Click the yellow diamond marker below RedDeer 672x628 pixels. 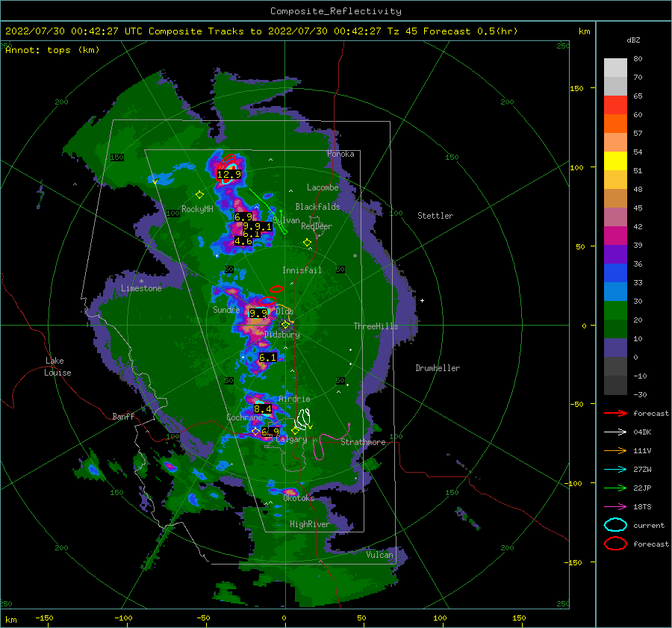[307, 243]
